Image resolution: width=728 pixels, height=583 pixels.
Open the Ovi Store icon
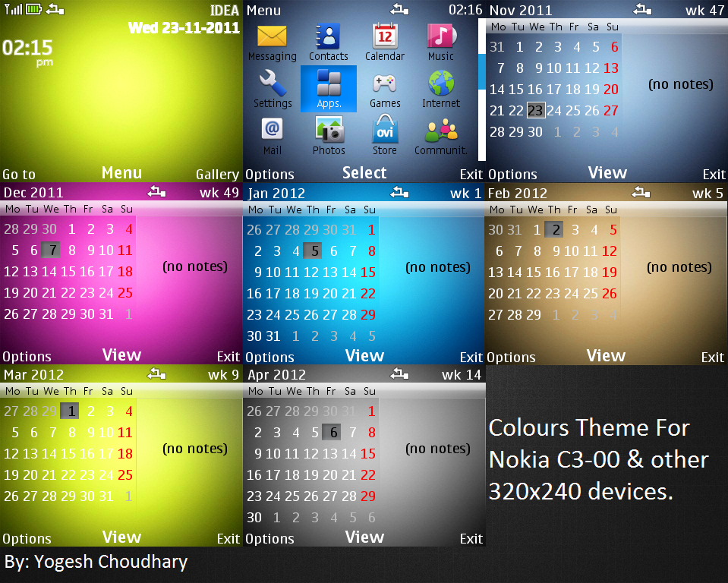click(x=384, y=131)
